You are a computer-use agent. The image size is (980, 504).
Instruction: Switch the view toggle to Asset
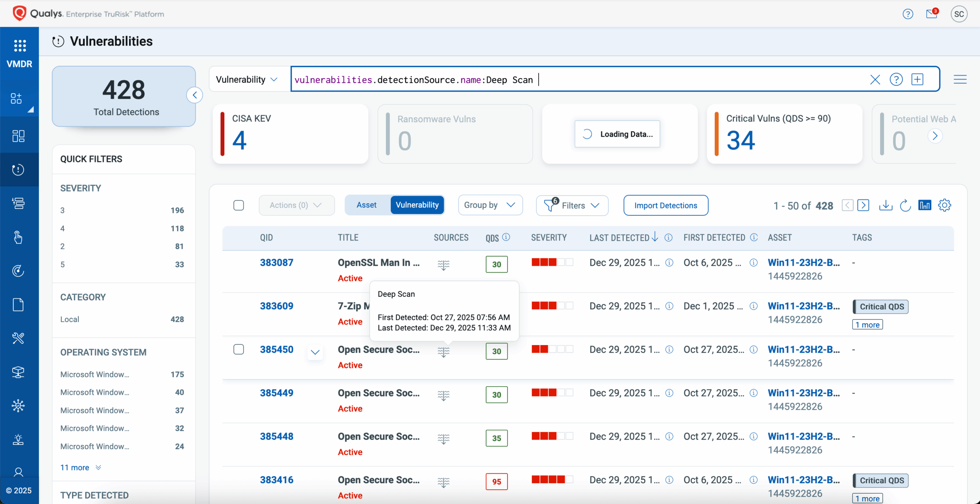click(366, 205)
